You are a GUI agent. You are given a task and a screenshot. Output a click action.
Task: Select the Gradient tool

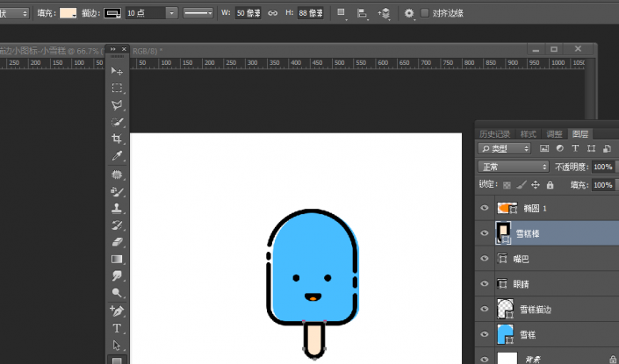click(117, 259)
